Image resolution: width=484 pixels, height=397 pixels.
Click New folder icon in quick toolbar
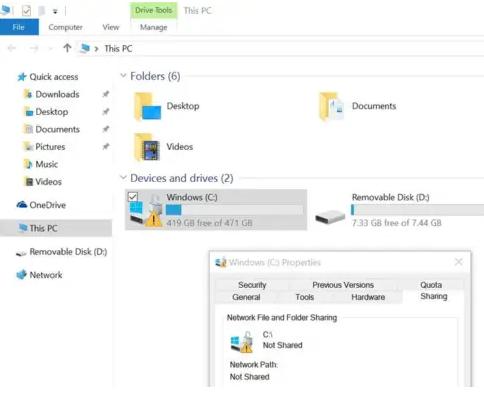[42, 11]
